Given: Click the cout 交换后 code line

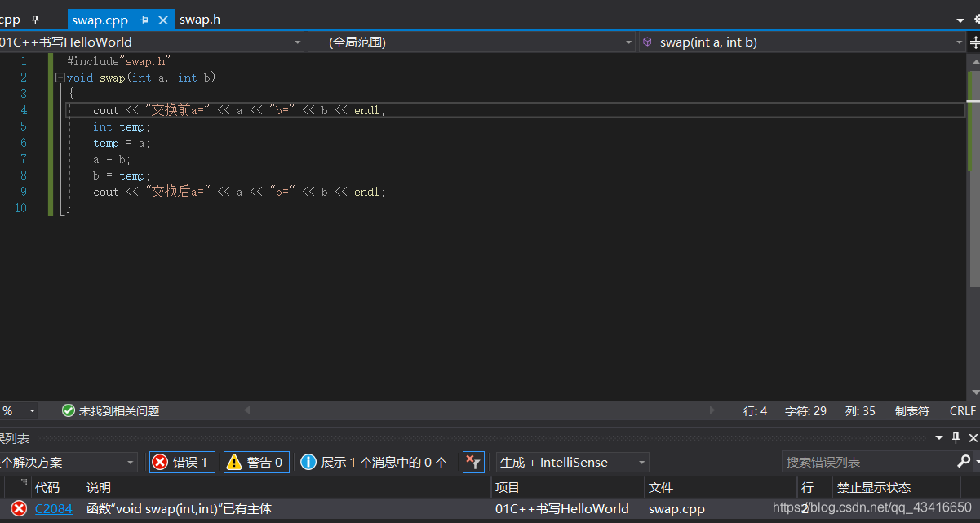Looking at the screenshot, I should click(x=239, y=192).
